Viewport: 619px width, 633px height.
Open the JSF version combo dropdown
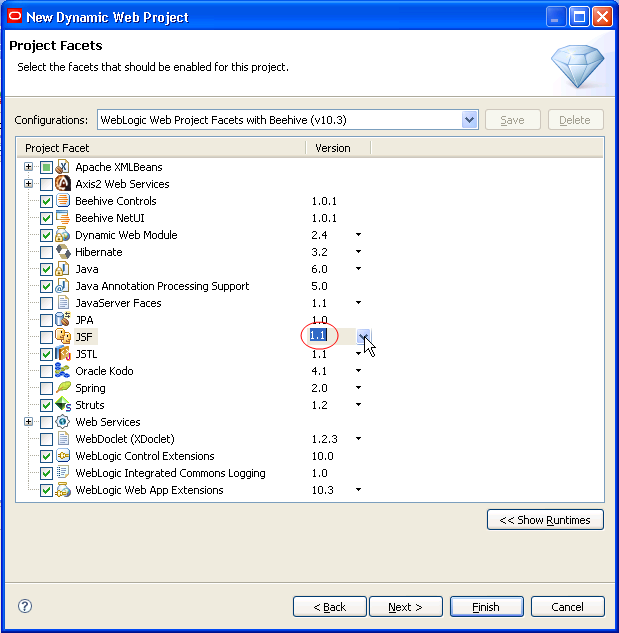click(363, 336)
